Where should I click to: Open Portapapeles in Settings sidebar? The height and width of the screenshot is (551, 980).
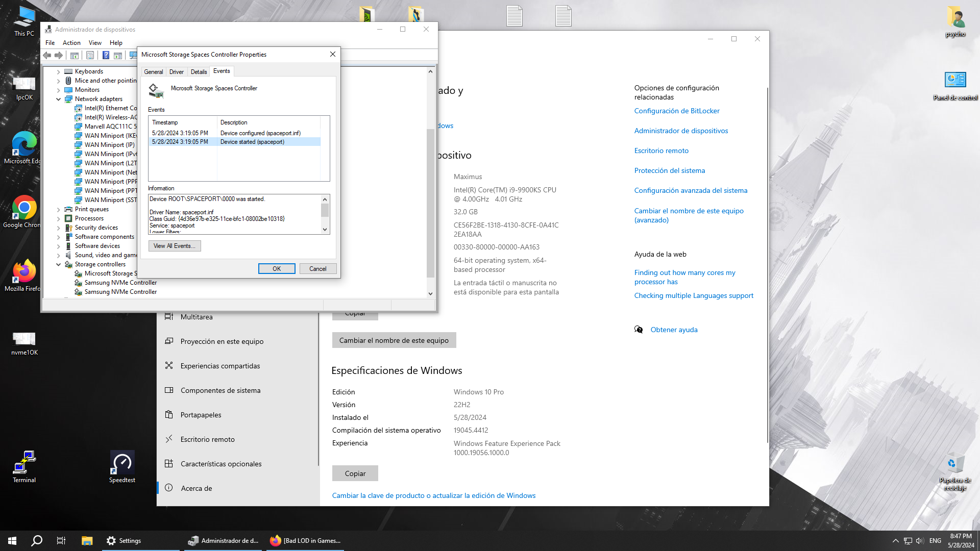coord(238,415)
